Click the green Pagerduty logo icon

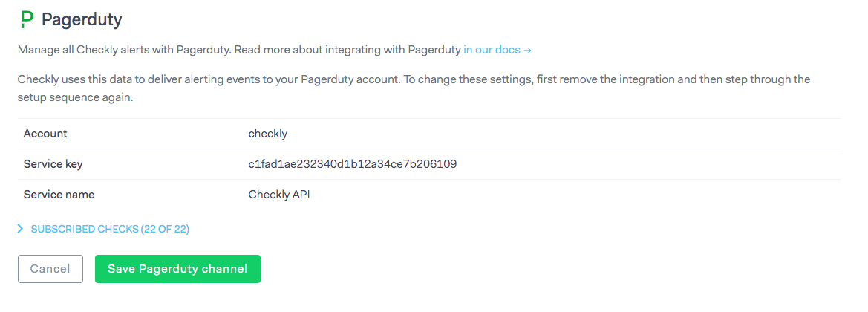[27, 19]
